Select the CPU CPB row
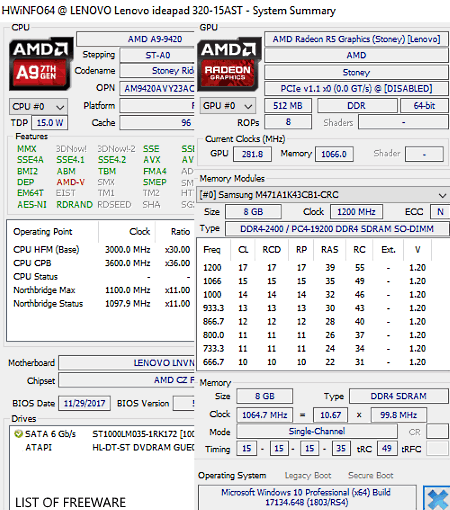Image resolution: width=450 pixels, height=510 pixels. [101, 263]
